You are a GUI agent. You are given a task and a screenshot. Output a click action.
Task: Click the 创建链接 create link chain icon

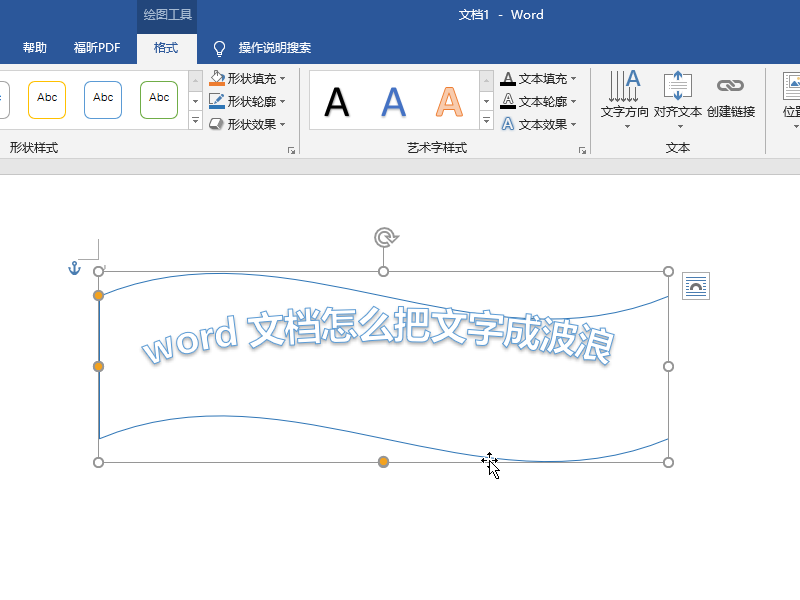[x=731, y=86]
